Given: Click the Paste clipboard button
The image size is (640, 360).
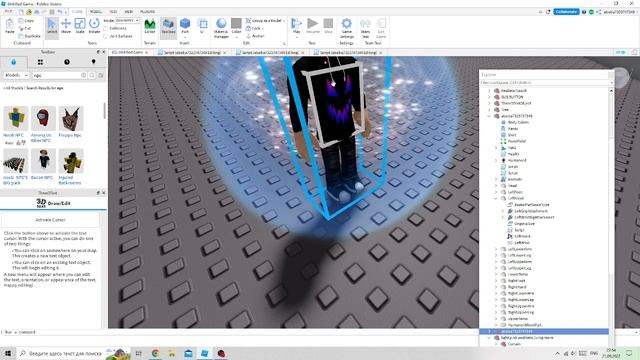Looking at the screenshot, I should pos(9,27).
